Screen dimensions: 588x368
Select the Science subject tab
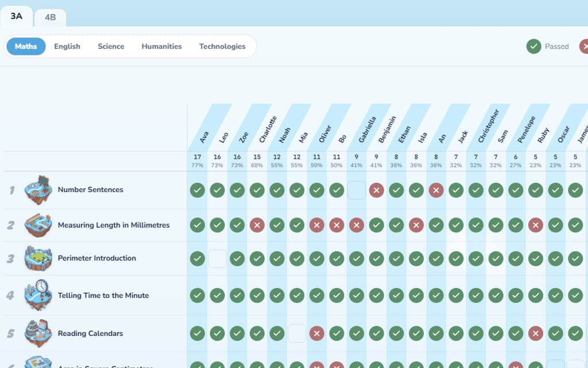(111, 46)
